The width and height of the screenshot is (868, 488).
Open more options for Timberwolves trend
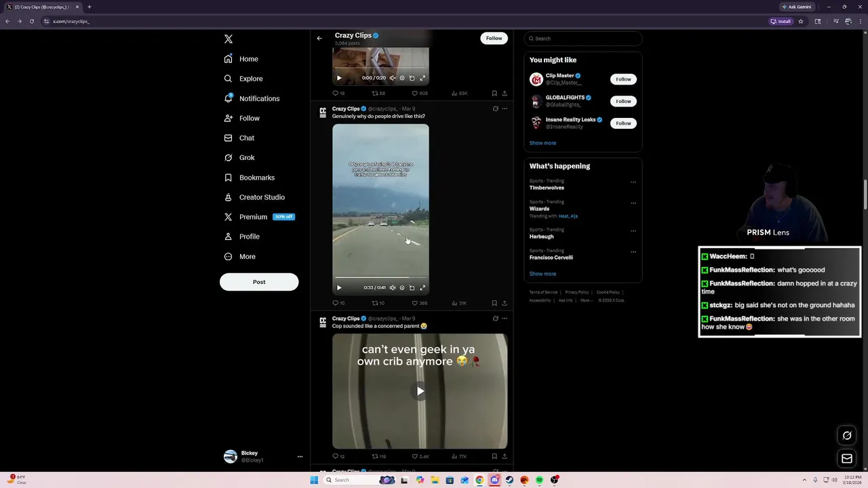click(633, 182)
